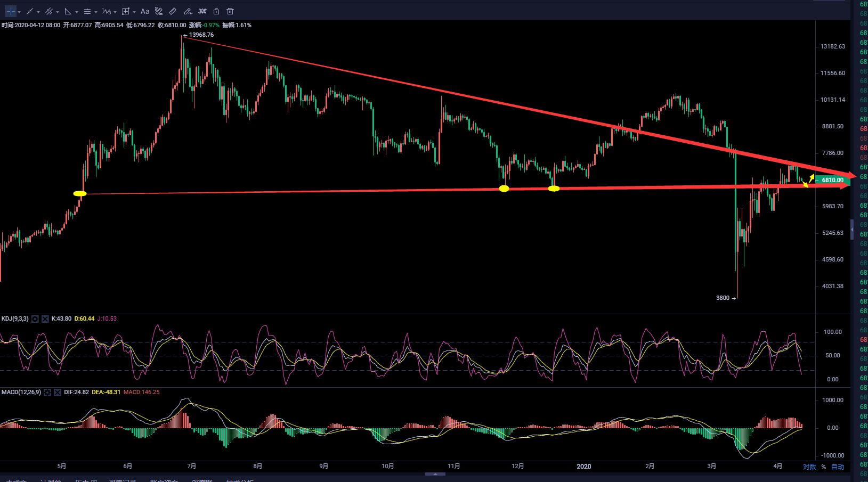The height and width of the screenshot is (482, 868).
Task: Expand the parallel channel tool dropdown
Action: coord(58,12)
